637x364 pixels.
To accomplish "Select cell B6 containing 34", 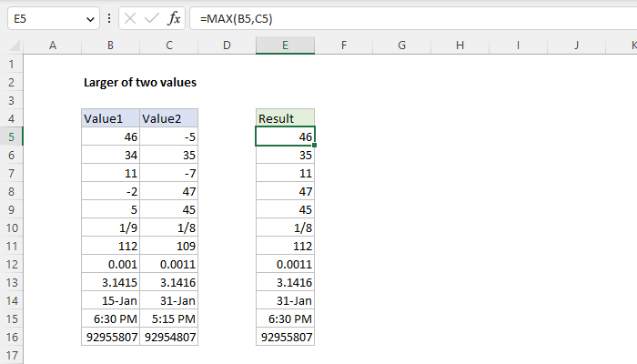I will (110, 156).
